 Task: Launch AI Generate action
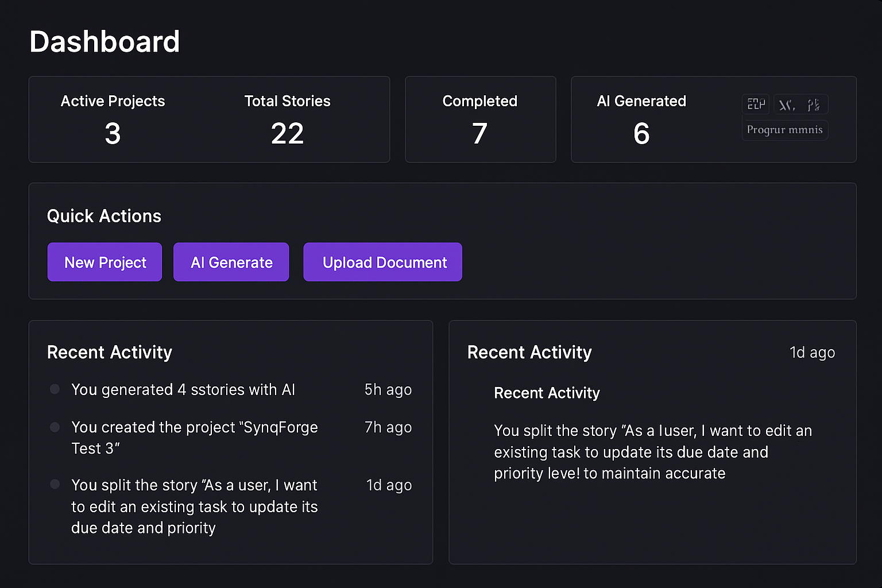click(231, 262)
